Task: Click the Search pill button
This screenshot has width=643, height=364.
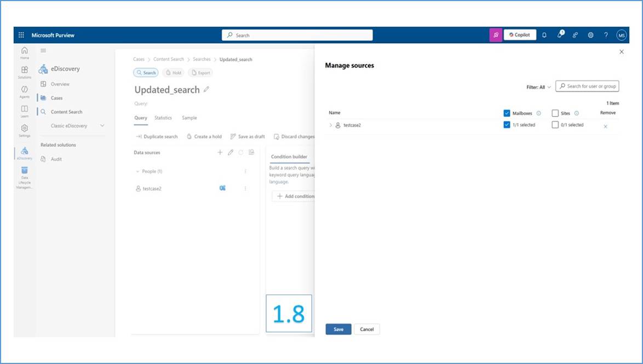Action: [x=146, y=73]
